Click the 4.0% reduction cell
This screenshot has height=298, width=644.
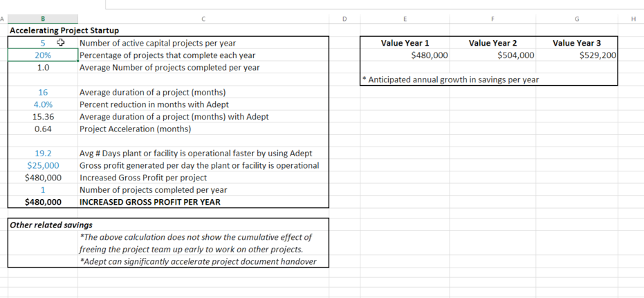(43, 104)
